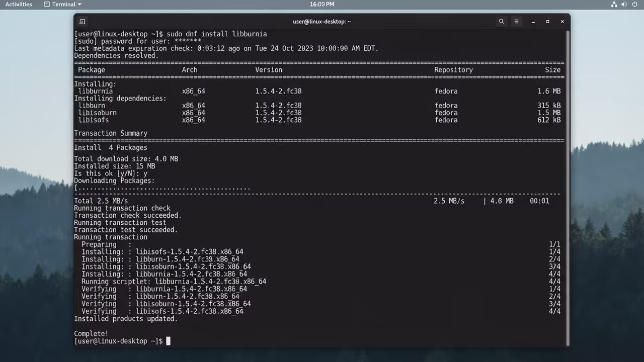Click "Total download size: 4.0 MB" line
This screenshot has height=362, width=644.
(x=126, y=159)
